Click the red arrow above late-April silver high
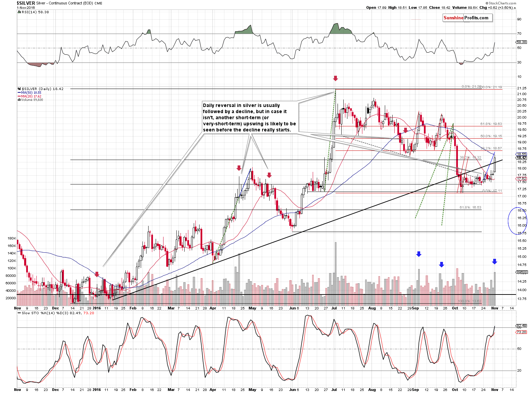Viewport: 532px width, 393px height. point(239,168)
